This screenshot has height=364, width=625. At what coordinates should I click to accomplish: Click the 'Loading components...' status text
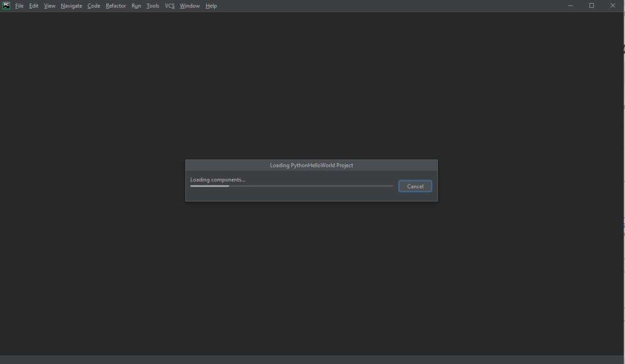(218, 180)
